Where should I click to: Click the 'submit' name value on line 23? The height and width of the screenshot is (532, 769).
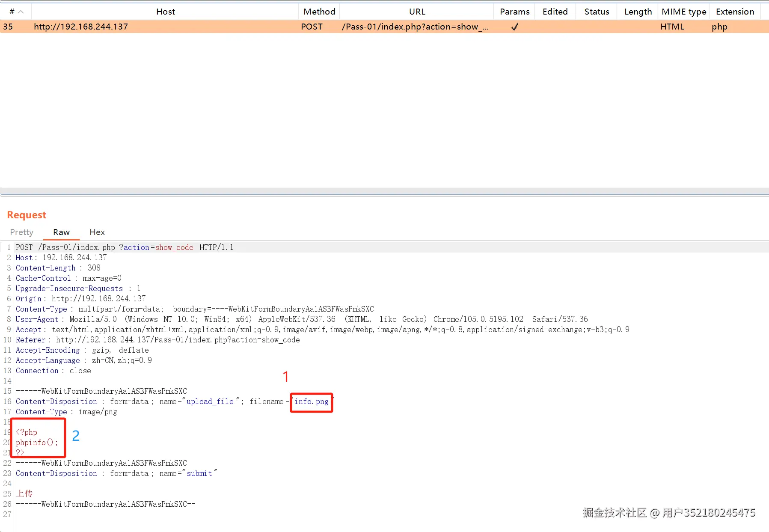(199, 473)
